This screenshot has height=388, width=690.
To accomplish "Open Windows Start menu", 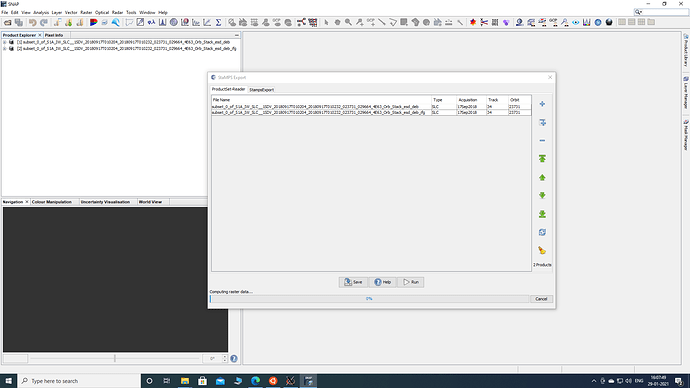I will 8,381.
